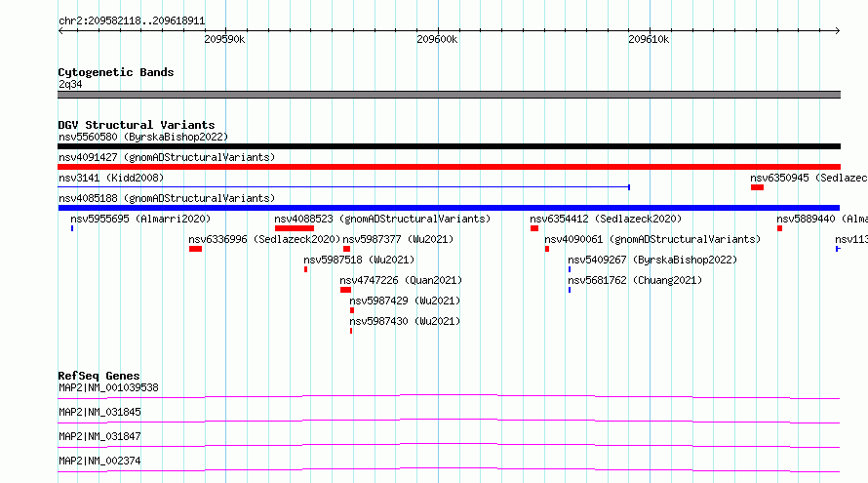Select variant label nsv5409267 (ByrskaBishop2022)
Image resolution: width=868 pixels, height=483 pixels.
(x=652, y=260)
